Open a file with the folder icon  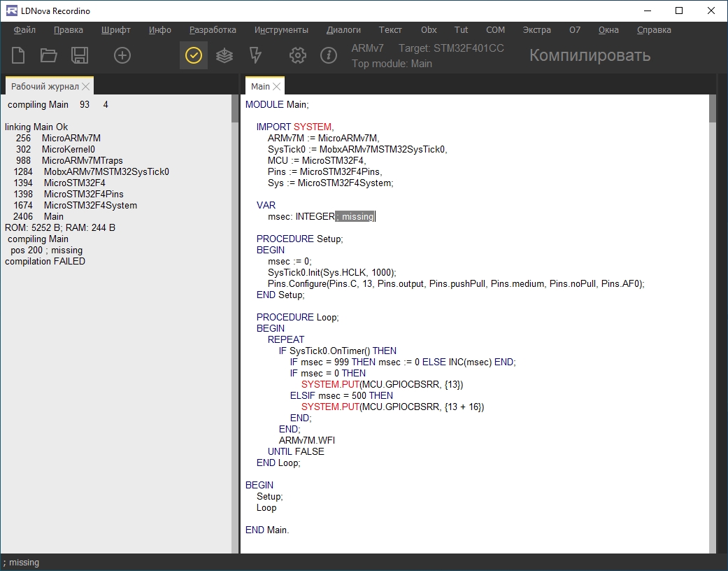[48, 55]
